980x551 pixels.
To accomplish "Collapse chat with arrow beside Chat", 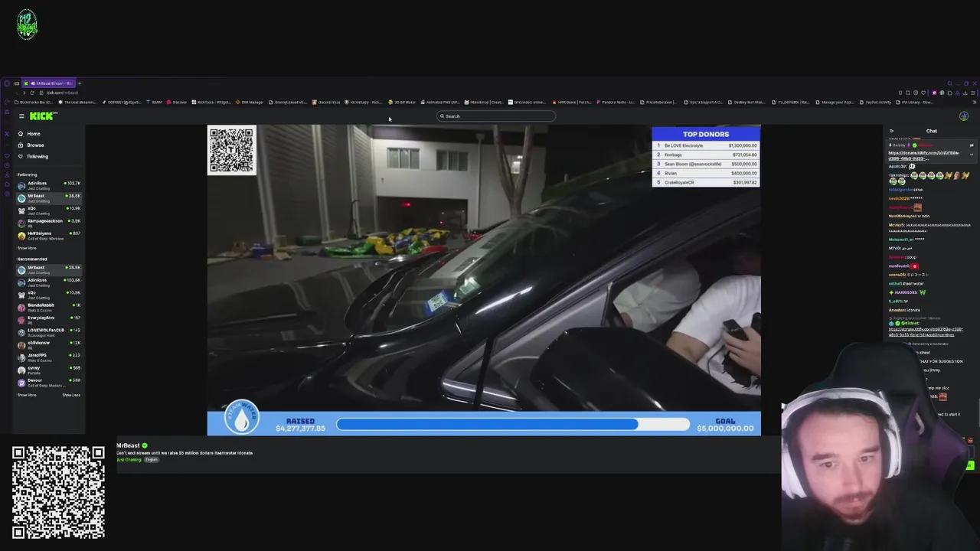I will [891, 131].
